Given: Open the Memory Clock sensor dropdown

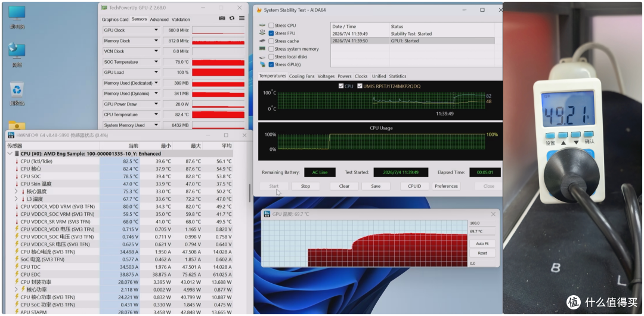Looking at the screenshot, I should [x=156, y=41].
